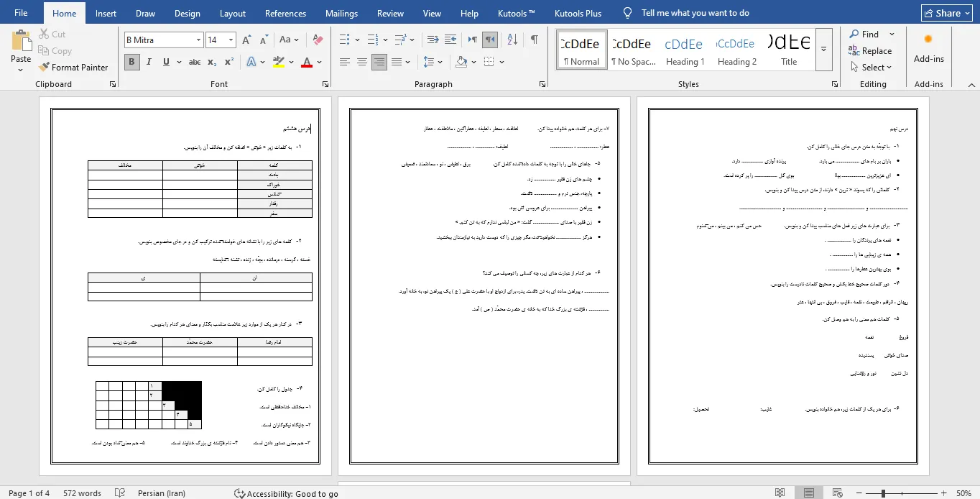
Task: Apply red font color
Action: pyautogui.click(x=307, y=63)
